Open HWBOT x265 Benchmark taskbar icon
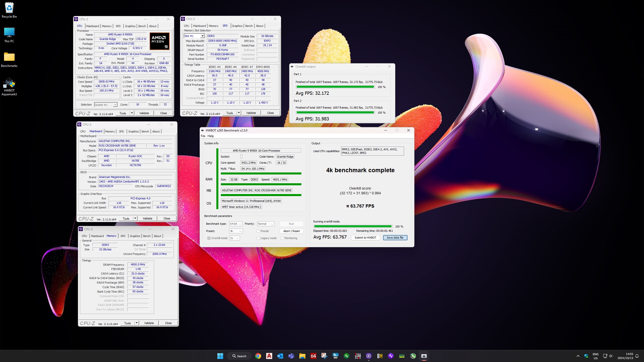Screen dimensions: 644x362 [424, 356]
